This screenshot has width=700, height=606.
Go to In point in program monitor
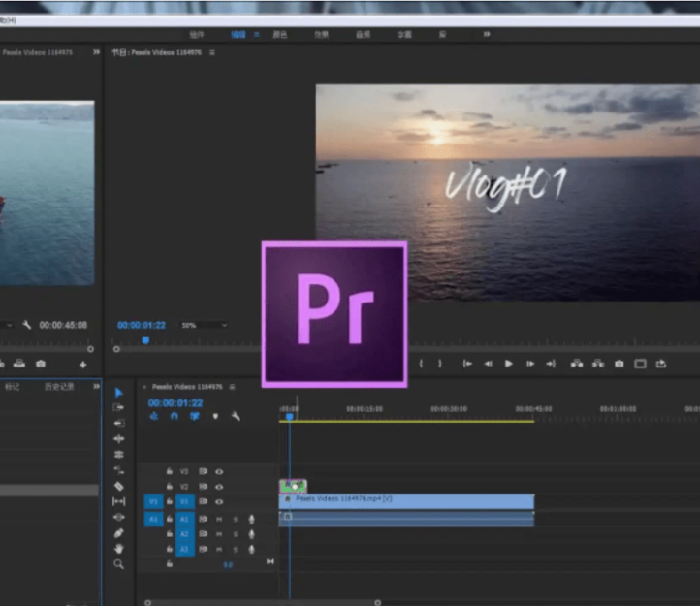tap(467, 364)
